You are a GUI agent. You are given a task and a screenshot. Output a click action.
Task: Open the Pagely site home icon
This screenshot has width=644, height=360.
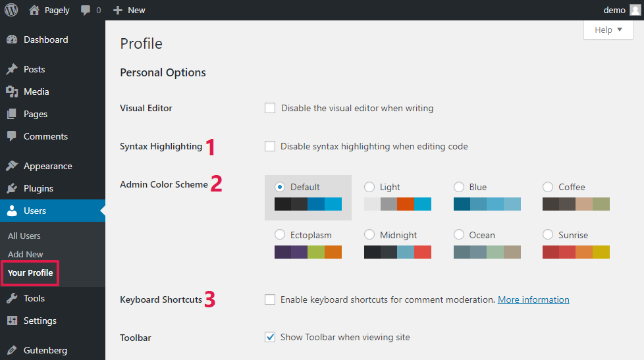34,10
